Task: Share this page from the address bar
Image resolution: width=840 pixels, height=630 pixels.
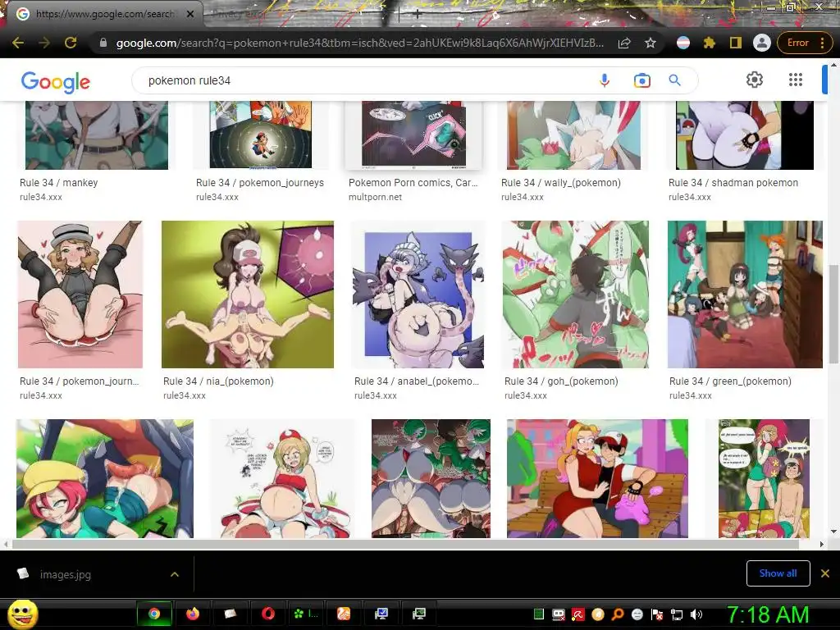Action: tap(624, 43)
